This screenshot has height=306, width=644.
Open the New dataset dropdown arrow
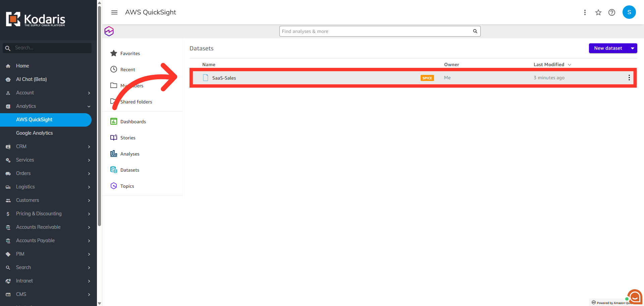point(632,48)
